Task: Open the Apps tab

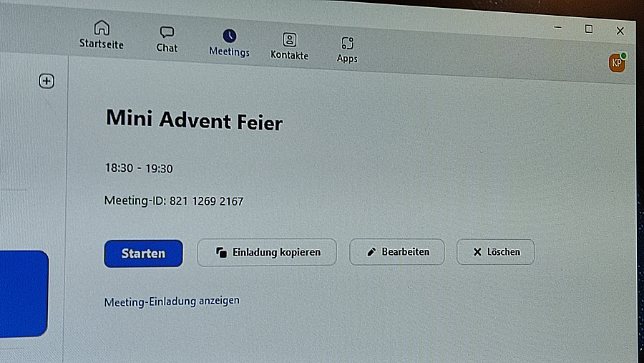Action: [x=347, y=49]
